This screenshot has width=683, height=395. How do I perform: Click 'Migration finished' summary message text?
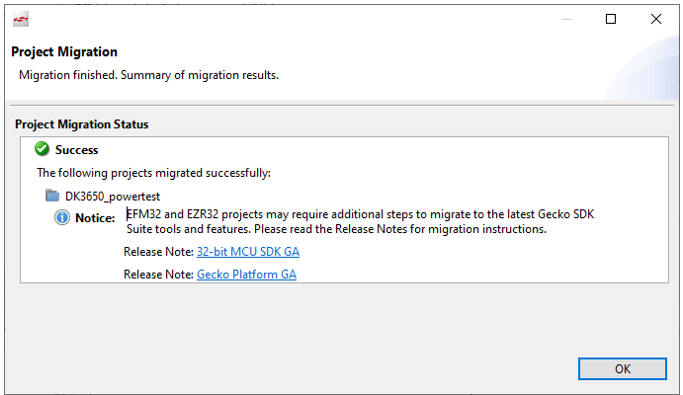coord(149,75)
